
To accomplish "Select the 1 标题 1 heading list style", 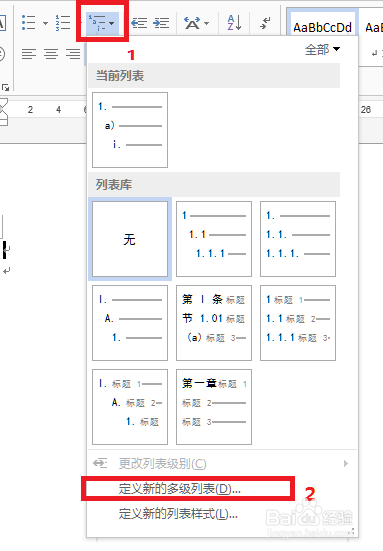I will click(298, 323).
